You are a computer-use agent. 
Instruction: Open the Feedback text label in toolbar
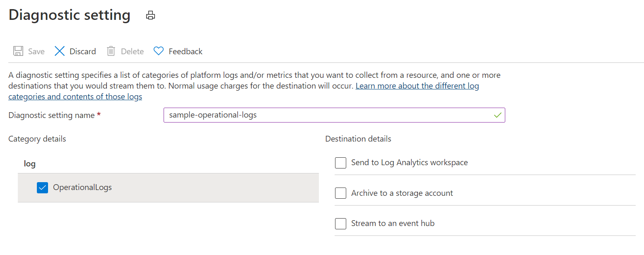186,51
